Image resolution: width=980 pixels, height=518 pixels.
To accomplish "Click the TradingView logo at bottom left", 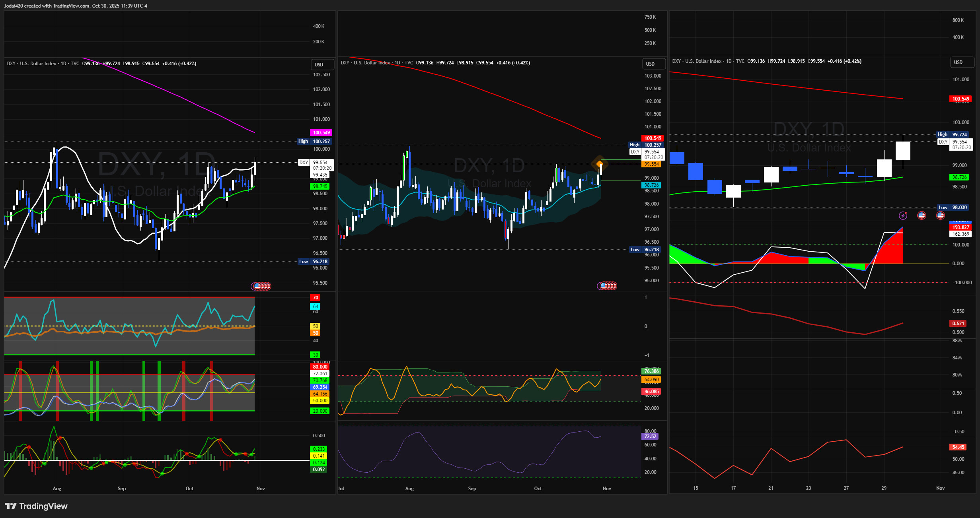I will [x=36, y=506].
